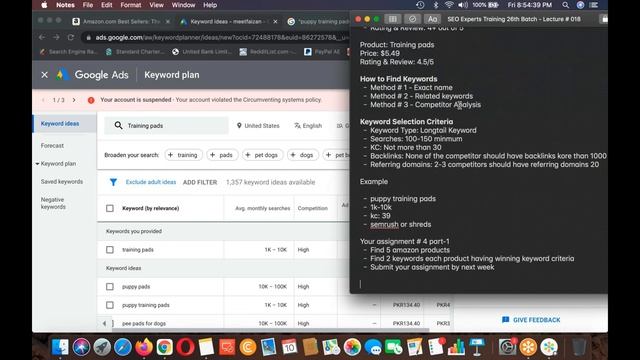Click the 'Training pads' search field

pos(166,126)
